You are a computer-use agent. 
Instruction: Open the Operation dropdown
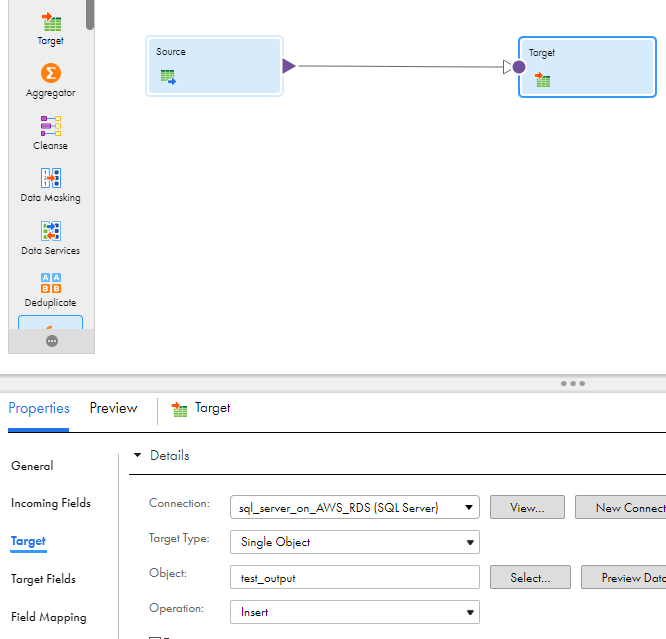(x=355, y=612)
